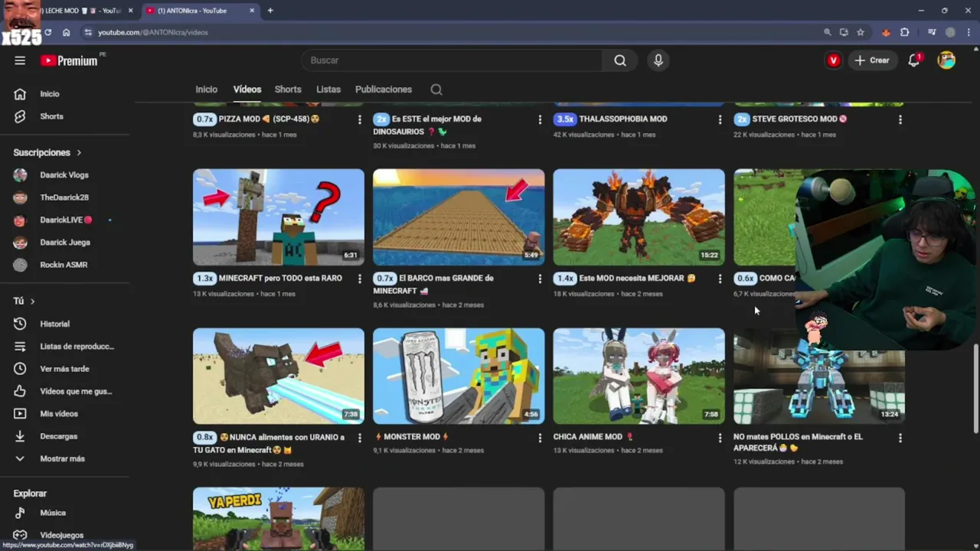Screen dimensions: 980x551
Task: Focus the Buscar search field
Action: coord(452,60)
